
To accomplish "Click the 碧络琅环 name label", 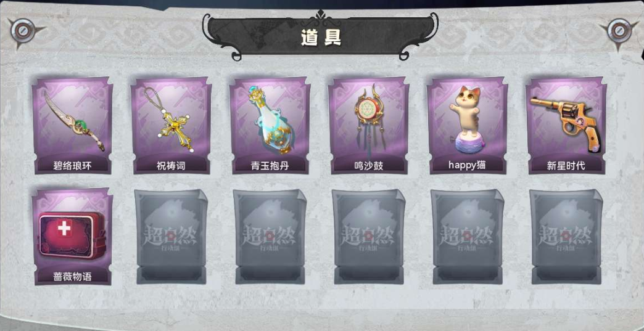I will [72, 166].
